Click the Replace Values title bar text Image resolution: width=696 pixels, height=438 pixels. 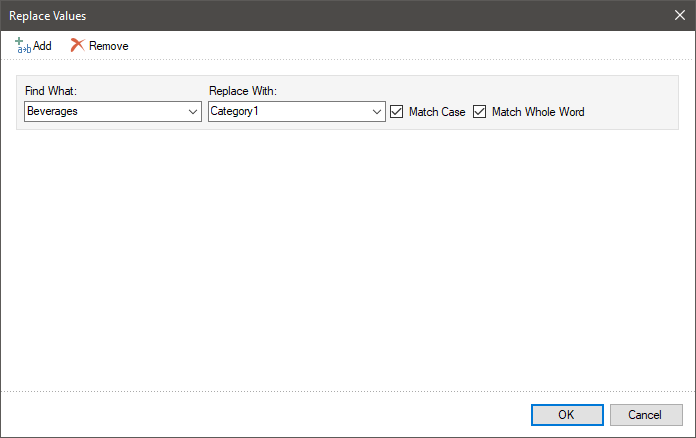click(47, 15)
